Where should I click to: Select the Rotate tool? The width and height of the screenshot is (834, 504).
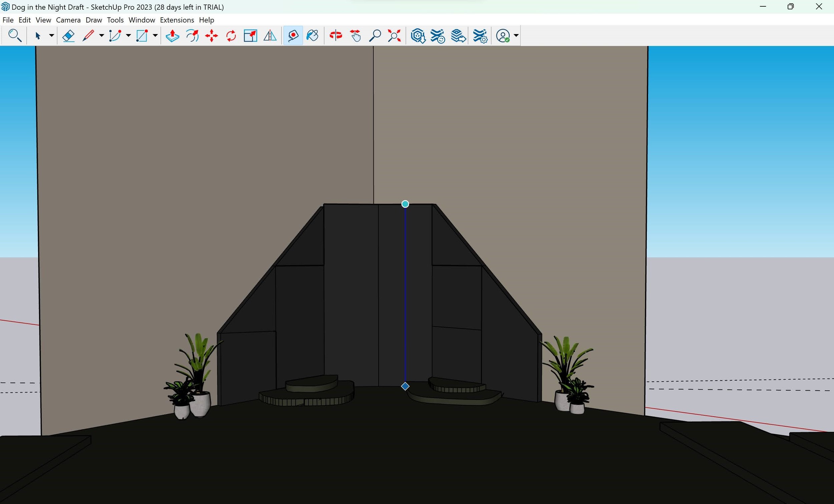(231, 35)
